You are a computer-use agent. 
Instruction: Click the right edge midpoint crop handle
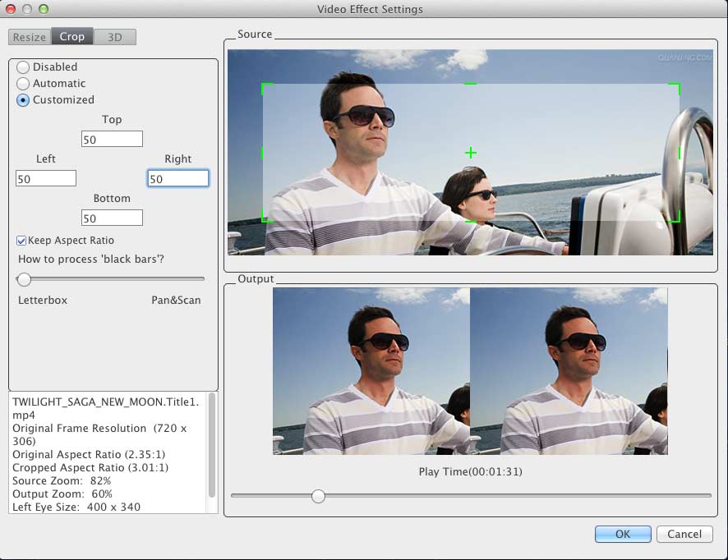[x=680, y=153]
